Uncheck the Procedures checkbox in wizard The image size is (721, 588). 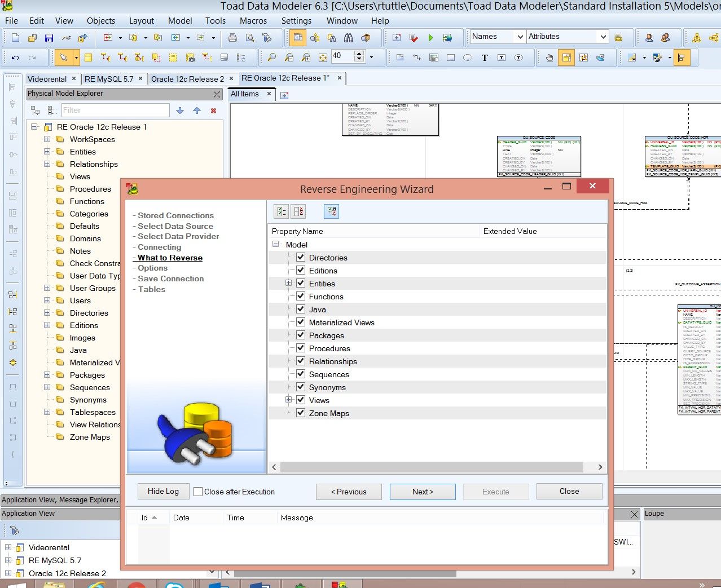coord(301,348)
